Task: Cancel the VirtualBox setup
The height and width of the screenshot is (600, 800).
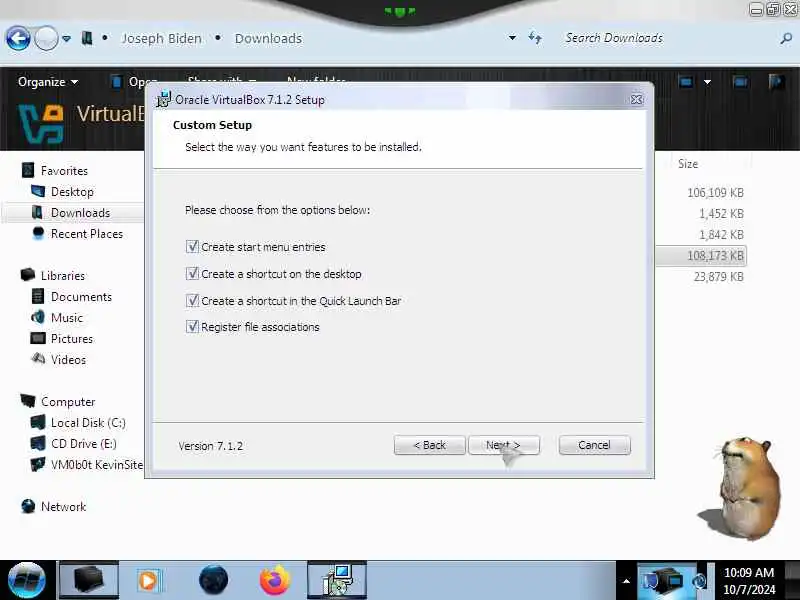Action: point(594,445)
